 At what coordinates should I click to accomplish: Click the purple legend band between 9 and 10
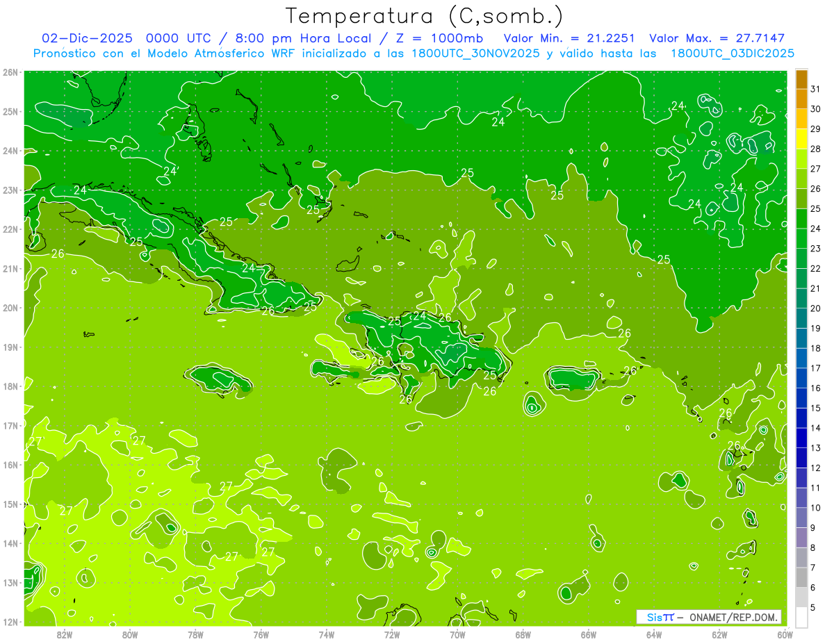click(x=801, y=518)
